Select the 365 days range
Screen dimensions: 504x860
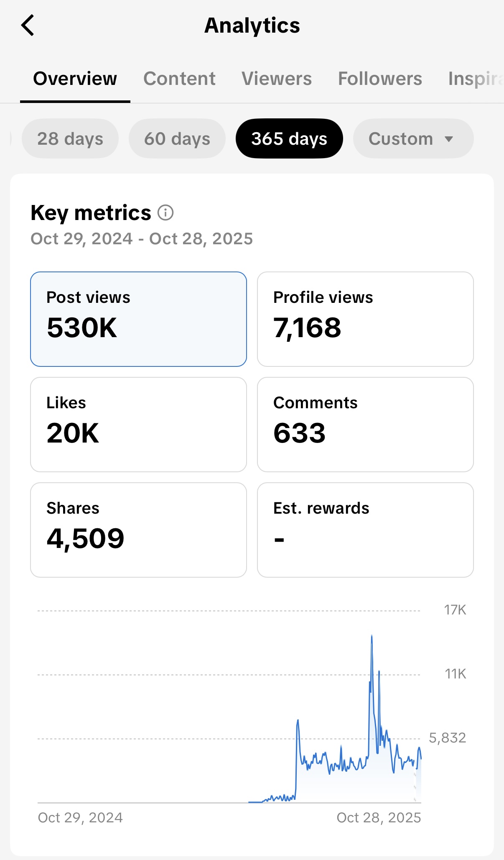click(289, 139)
